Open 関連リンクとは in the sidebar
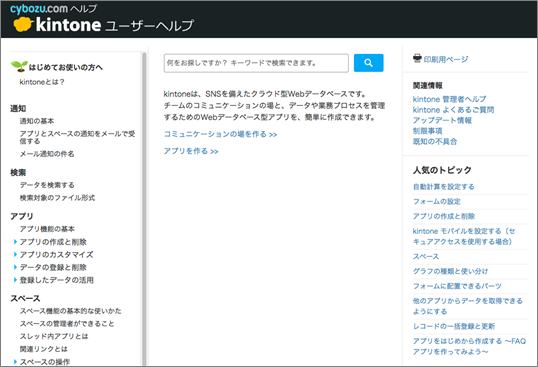The image size is (538, 367). coord(44,349)
